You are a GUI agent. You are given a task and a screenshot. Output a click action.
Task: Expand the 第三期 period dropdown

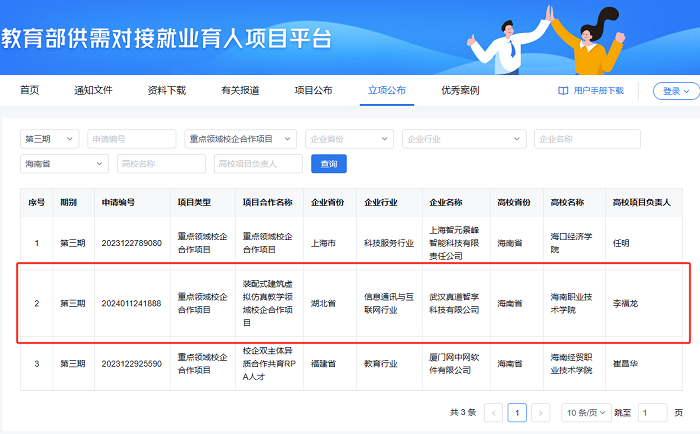[51, 139]
